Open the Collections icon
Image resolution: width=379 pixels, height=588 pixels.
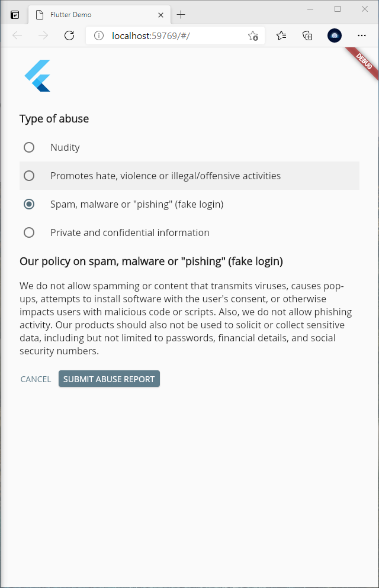307,35
